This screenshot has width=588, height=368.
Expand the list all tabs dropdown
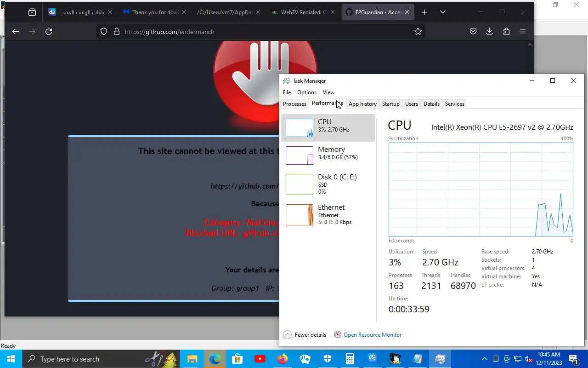(x=443, y=12)
